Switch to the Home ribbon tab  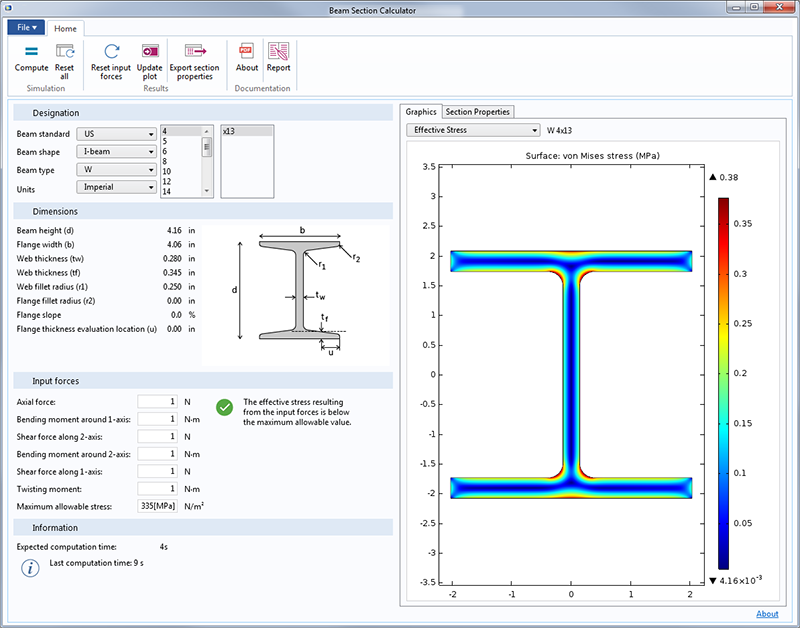[x=65, y=29]
